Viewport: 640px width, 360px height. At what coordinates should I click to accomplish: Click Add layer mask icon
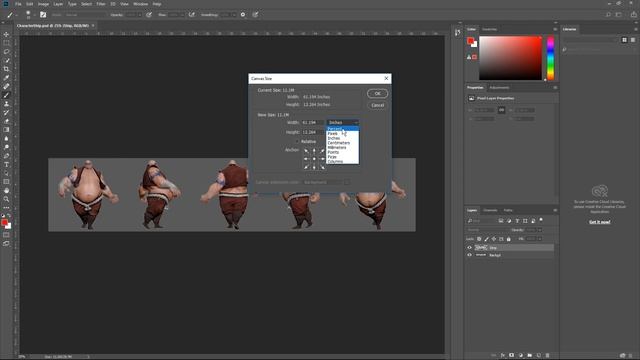[511, 355]
